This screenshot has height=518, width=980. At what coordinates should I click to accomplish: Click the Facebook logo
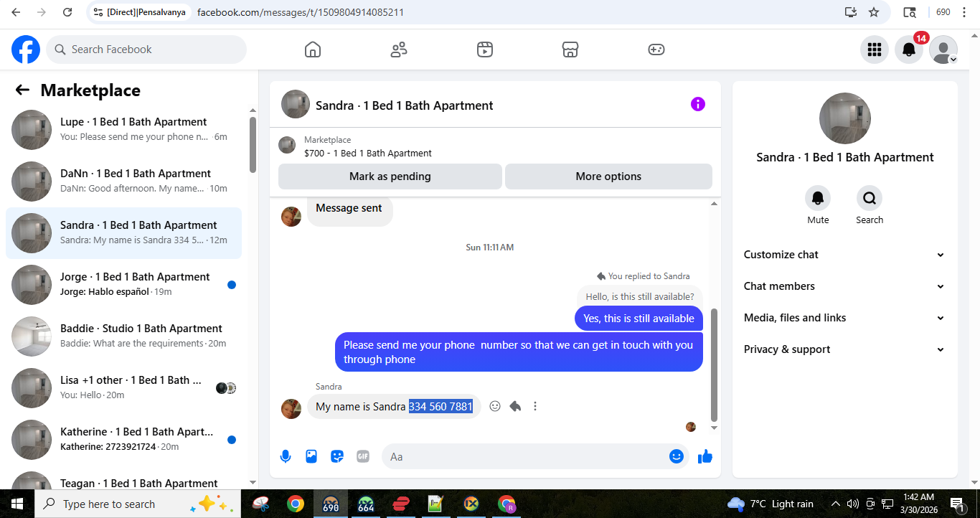(26, 50)
